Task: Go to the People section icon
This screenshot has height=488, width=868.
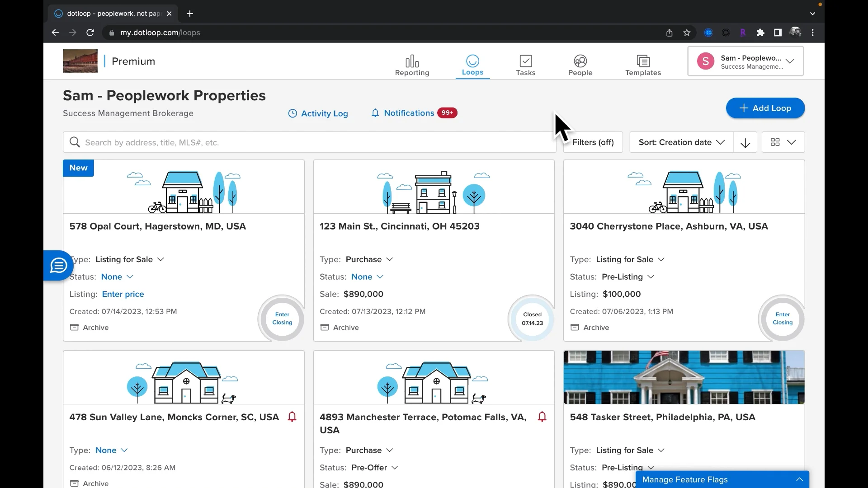Action: [x=580, y=61]
